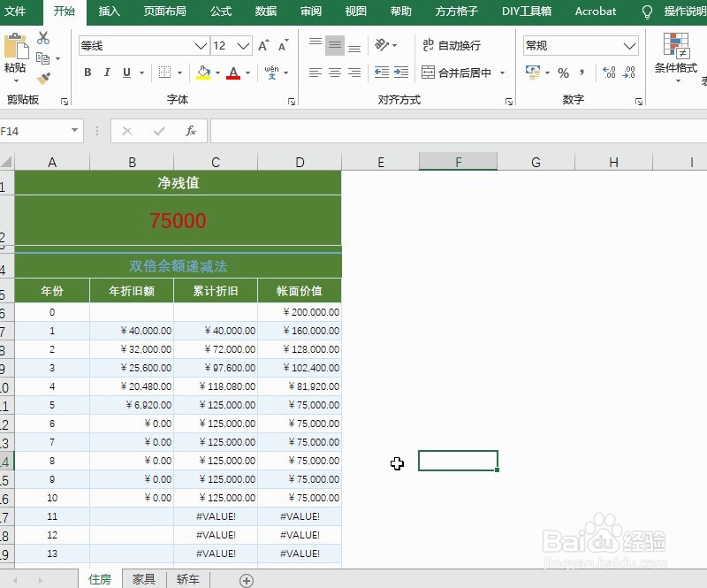Viewport: 707px width, 588px height.
Task: Select the Cut scissors icon
Action: coord(42,39)
